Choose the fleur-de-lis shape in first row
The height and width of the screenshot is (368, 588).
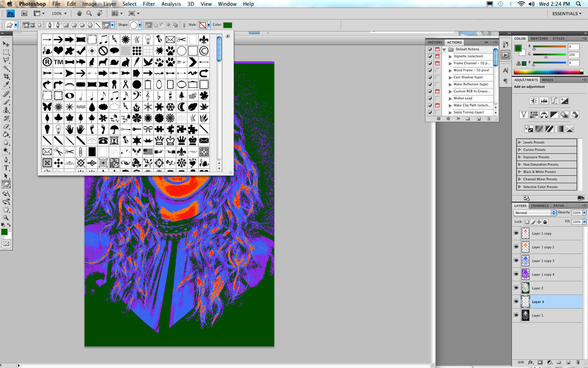click(203, 39)
